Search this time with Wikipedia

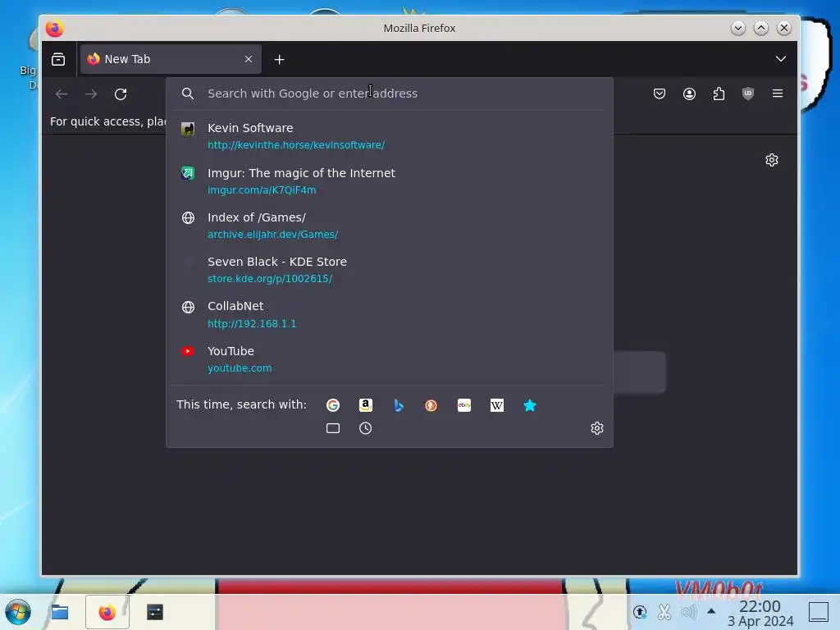(x=496, y=405)
